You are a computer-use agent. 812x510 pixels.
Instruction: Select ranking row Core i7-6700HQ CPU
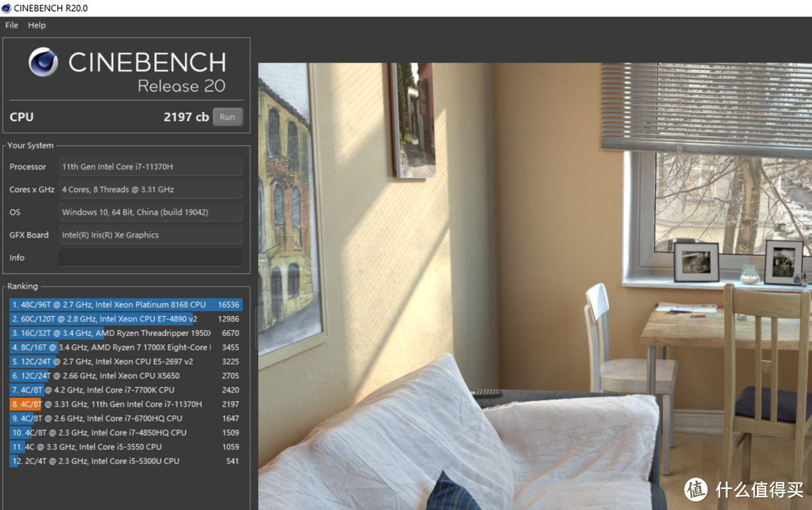coord(126,418)
